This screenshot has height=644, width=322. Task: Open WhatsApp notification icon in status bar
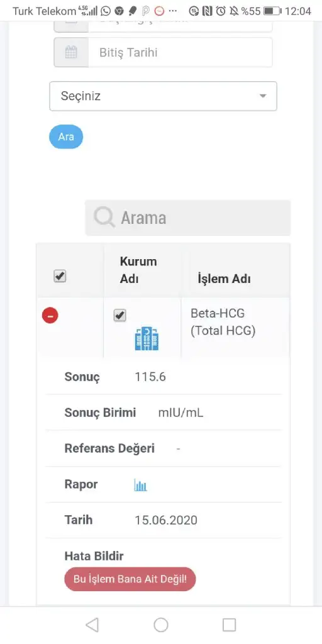click(106, 11)
